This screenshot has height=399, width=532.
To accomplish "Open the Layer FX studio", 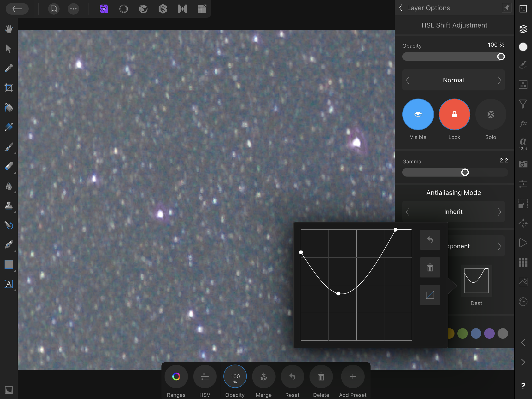I will point(523,124).
